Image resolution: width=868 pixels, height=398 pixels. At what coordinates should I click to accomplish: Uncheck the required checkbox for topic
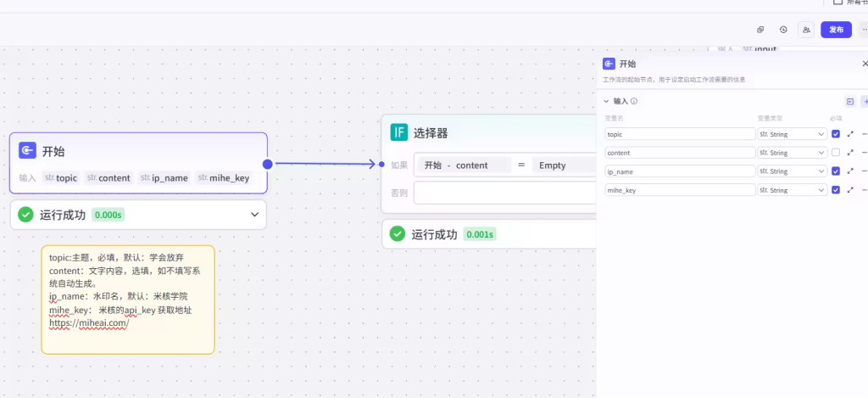click(836, 134)
